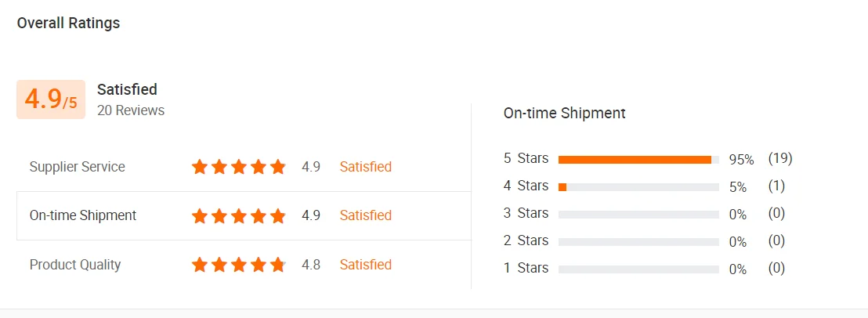Viewport: 868px width, 318px height.
Task: Click the 2 Stars progress bar
Action: coord(638,241)
